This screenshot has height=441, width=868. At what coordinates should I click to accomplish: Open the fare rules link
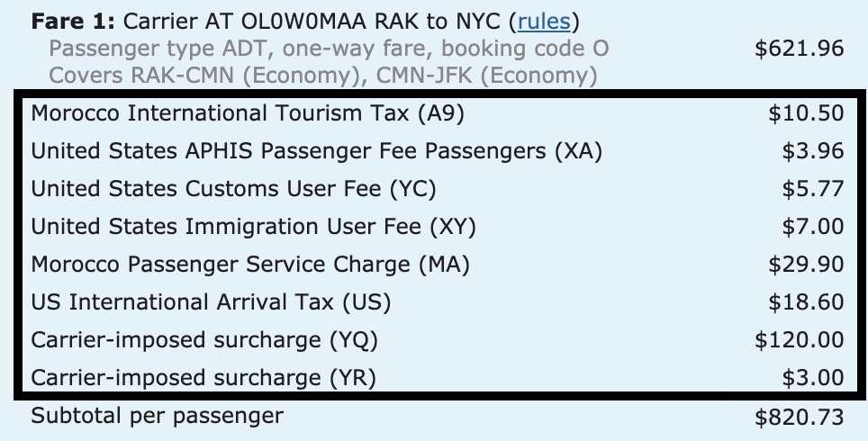[x=544, y=21]
